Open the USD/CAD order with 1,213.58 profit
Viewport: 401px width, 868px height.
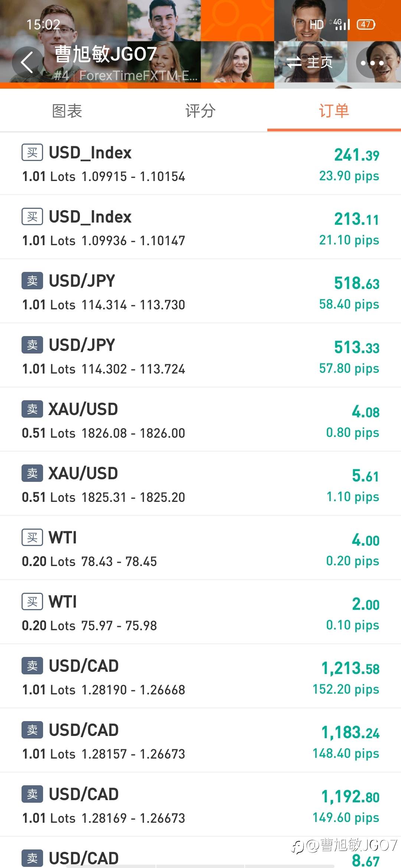click(x=200, y=677)
